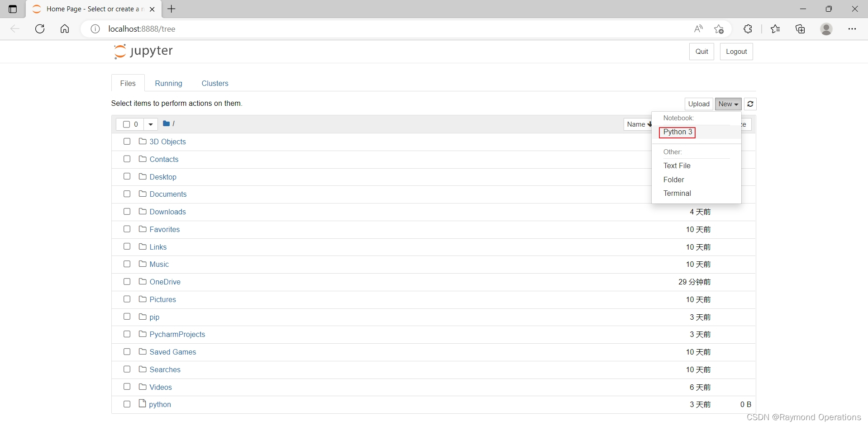View site information icon
Screen dimensions: 868x426
tap(95, 29)
